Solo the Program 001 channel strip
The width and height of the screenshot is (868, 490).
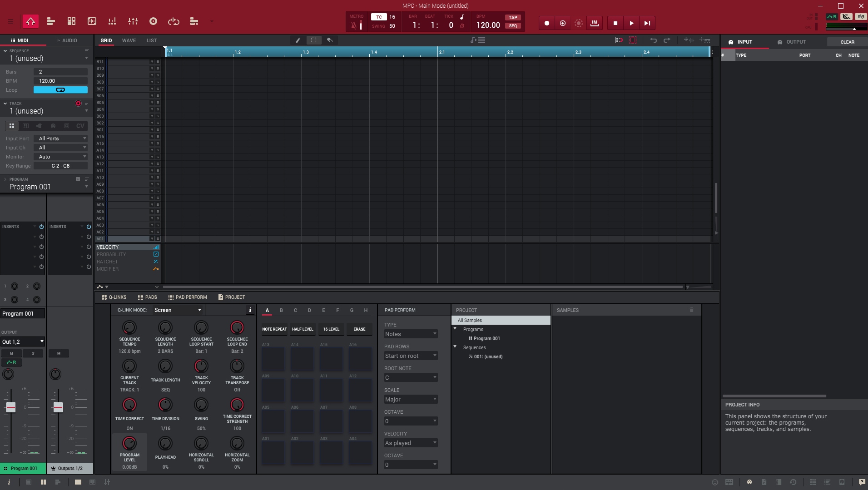[33, 353]
